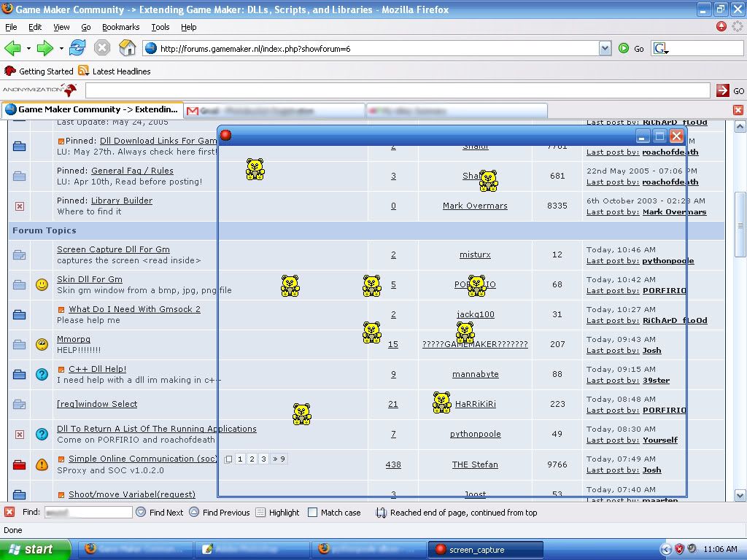This screenshot has height=560, width=747.
Task: Focus the Find text field
Action: tap(88, 513)
